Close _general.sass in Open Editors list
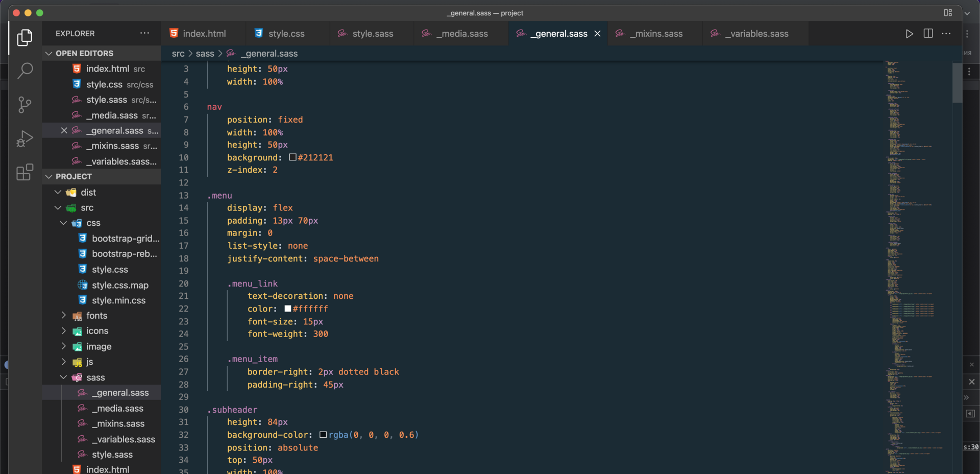The height and width of the screenshot is (474, 980). (64, 131)
